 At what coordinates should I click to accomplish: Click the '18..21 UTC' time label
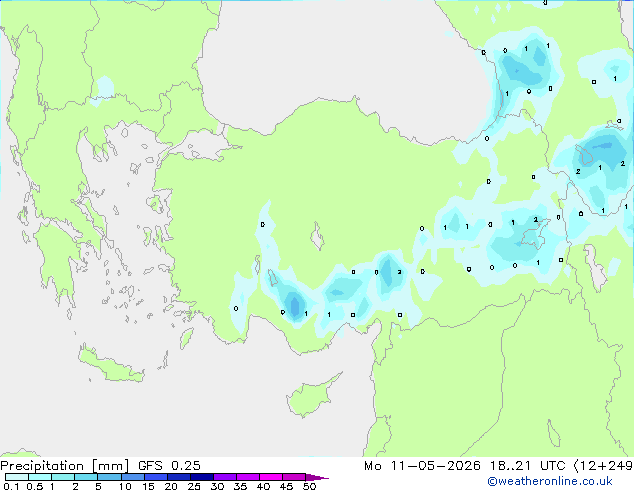pos(527,466)
